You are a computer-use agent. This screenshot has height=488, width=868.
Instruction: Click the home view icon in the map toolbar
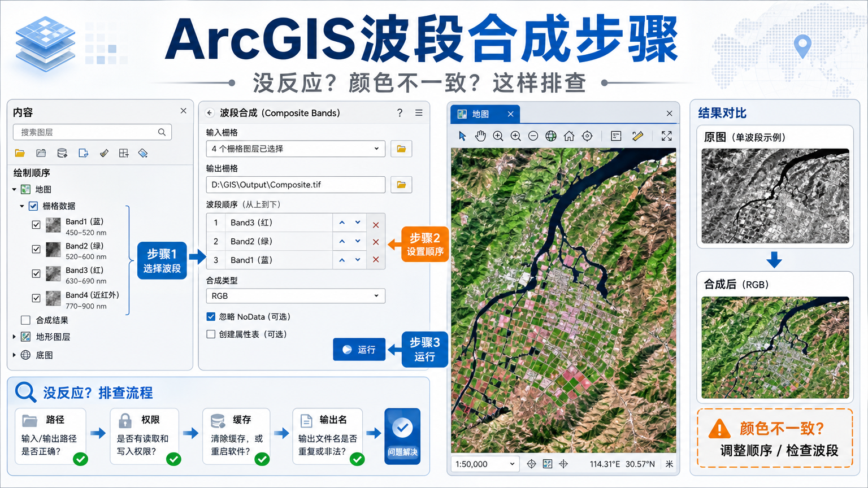pos(569,136)
